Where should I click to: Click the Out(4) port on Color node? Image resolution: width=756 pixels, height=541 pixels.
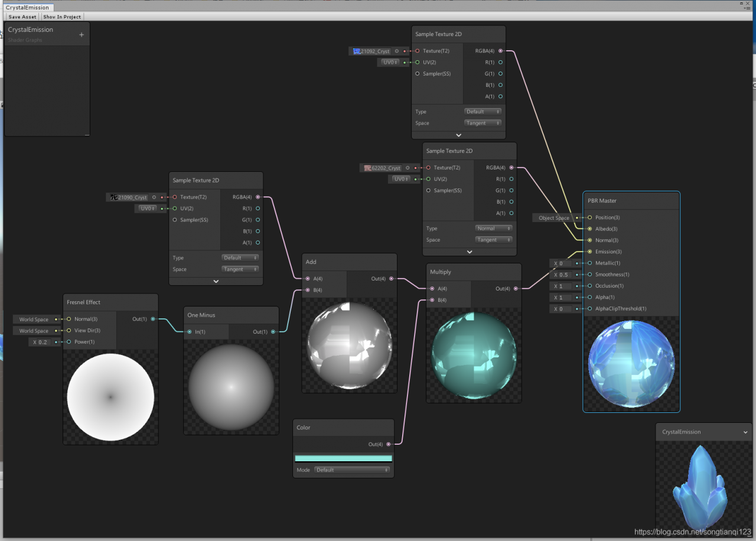coord(388,444)
